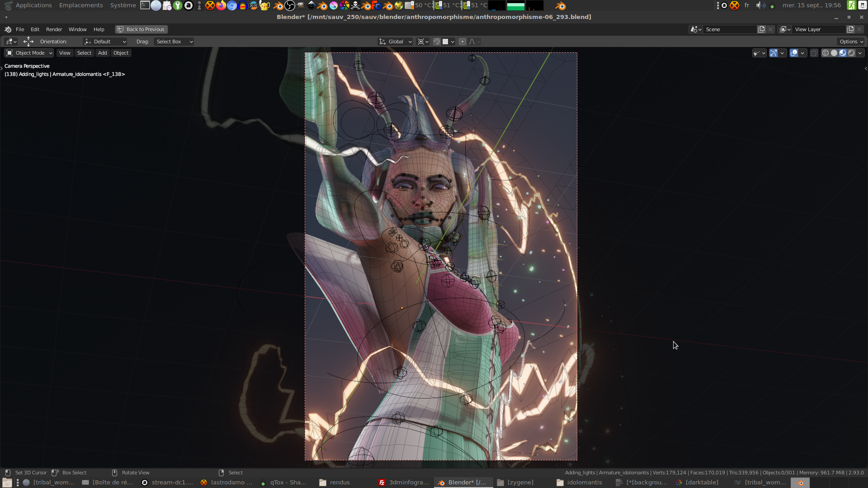Open selectability and visibility dropdown
Viewport: 868px width, 488px height.
tap(759, 53)
